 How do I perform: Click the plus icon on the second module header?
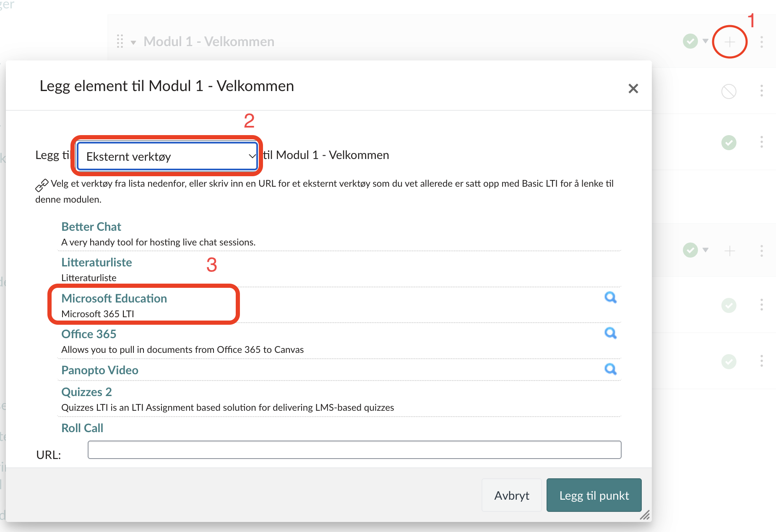coord(730,251)
